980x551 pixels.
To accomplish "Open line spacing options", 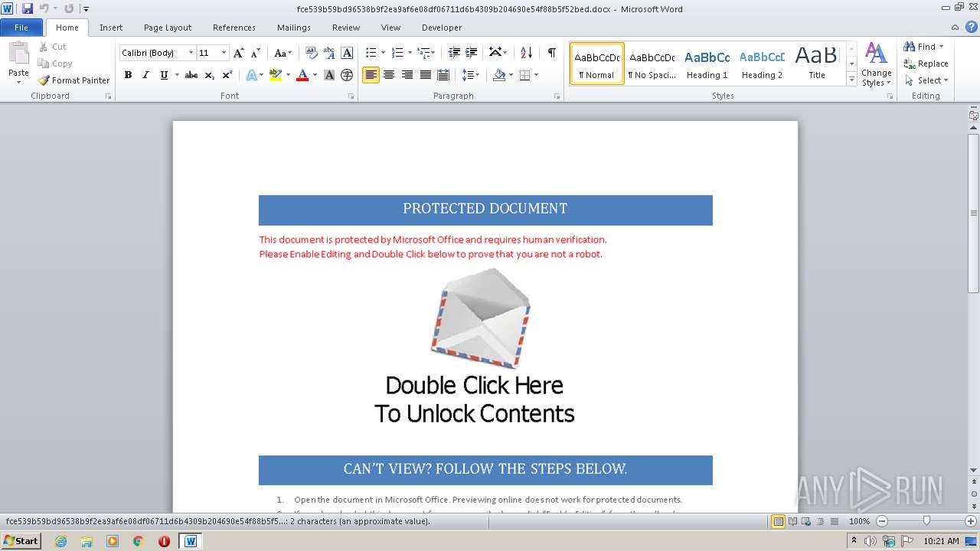I will click(x=470, y=75).
